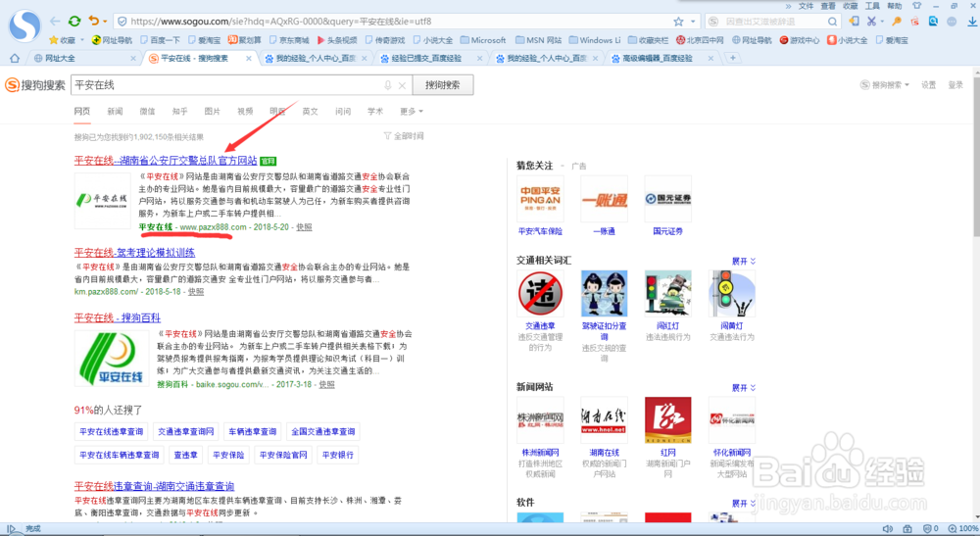
Task: Click the home icon left of the tabs
Action: click(x=15, y=58)
